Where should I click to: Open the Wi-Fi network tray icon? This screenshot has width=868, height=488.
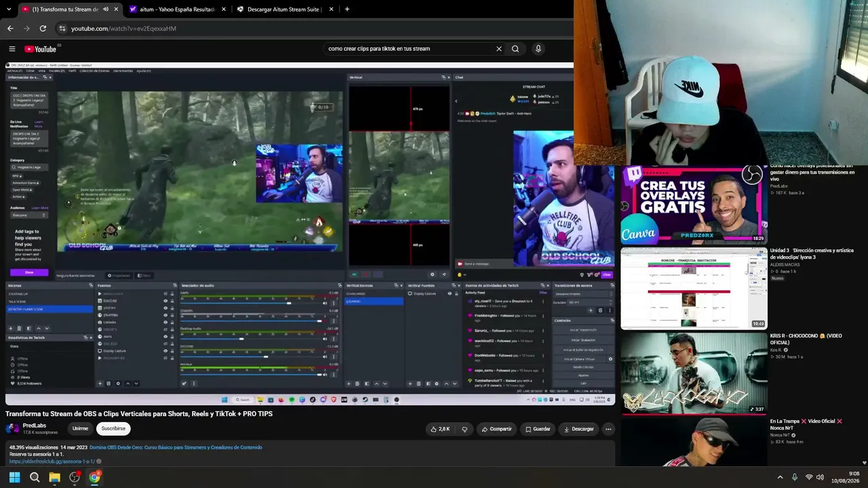click(809, 477)
